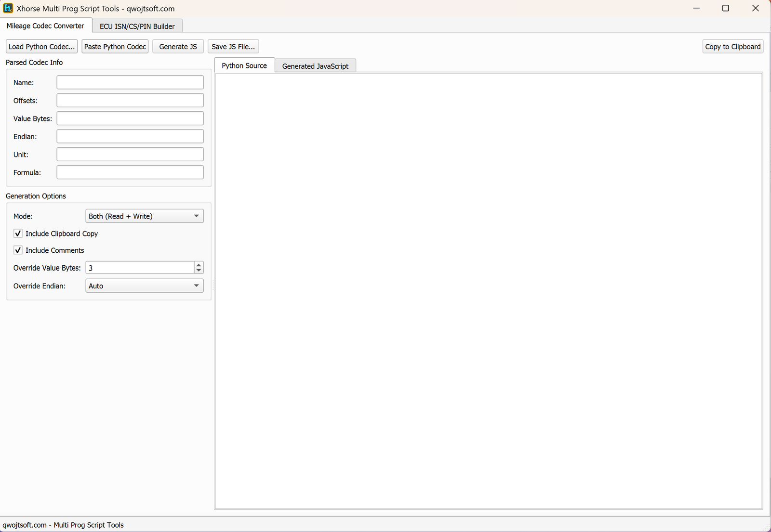Focus the Value Bytes input field

pyautogui.click(x=130, y=118)
